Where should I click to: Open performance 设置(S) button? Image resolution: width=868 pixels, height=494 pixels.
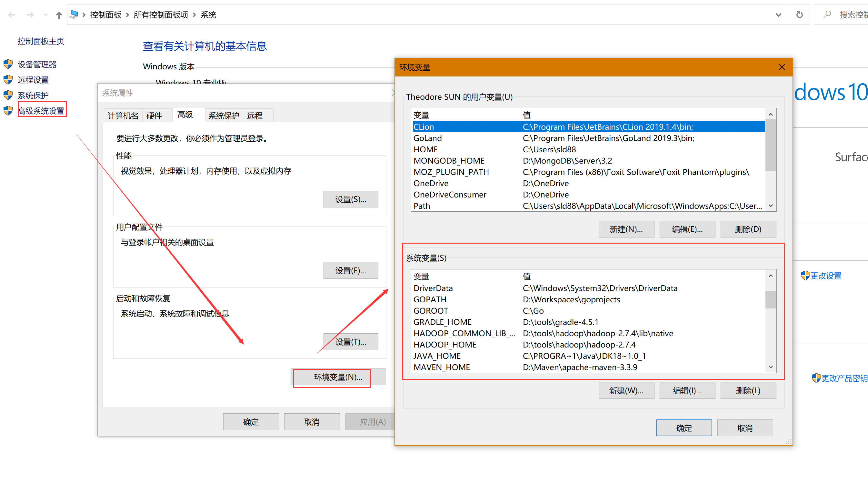point(351,199)
